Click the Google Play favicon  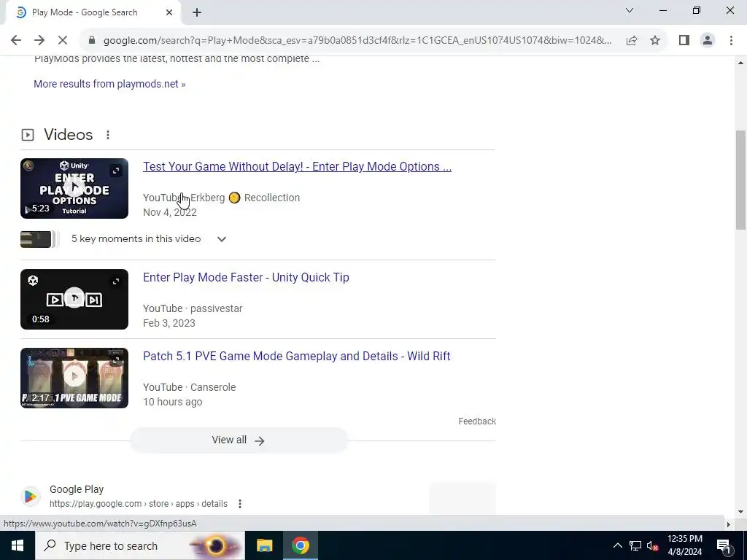click(x=31, y=496)
